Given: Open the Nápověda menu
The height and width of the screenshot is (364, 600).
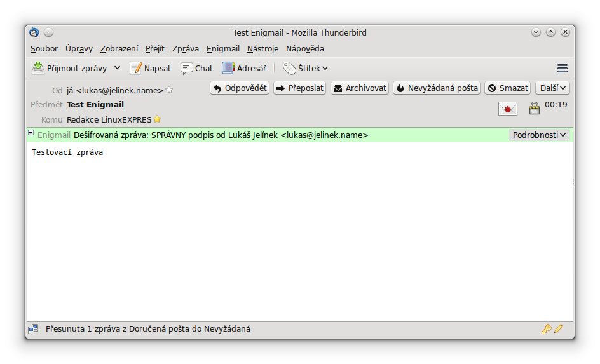Looking at the screenshot, I should pos(305,48).
